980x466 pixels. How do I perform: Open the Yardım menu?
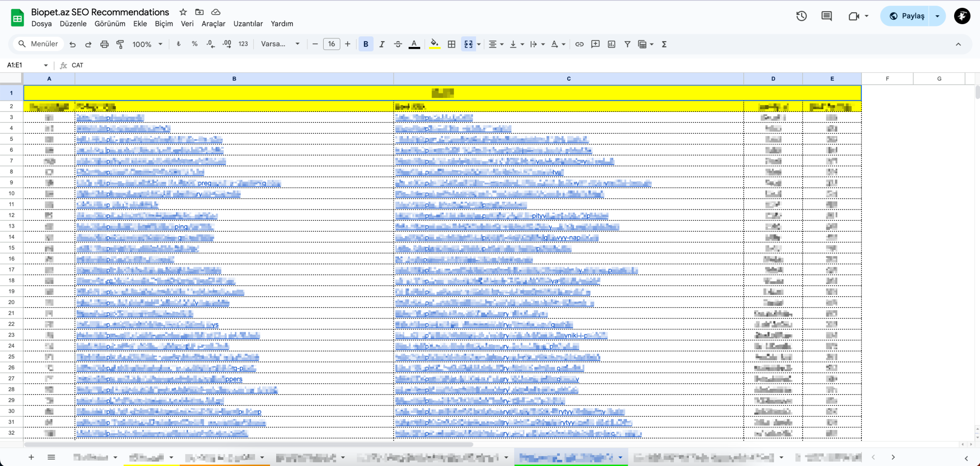(282, 24)
